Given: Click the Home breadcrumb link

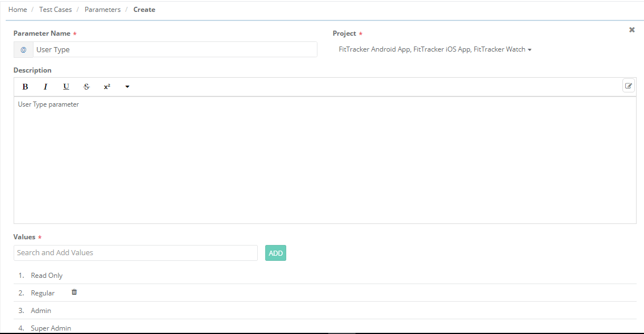Looking at the screenshot, I should point(18,9).
